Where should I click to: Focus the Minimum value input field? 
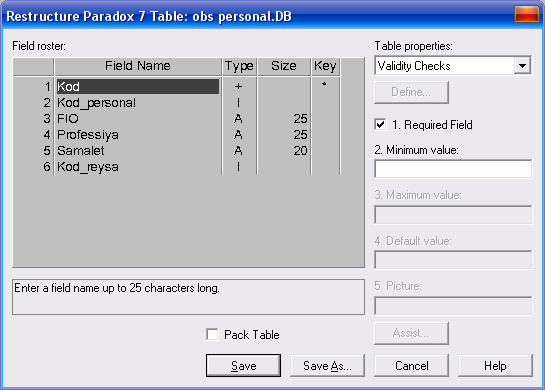click(x=453, y=169)
